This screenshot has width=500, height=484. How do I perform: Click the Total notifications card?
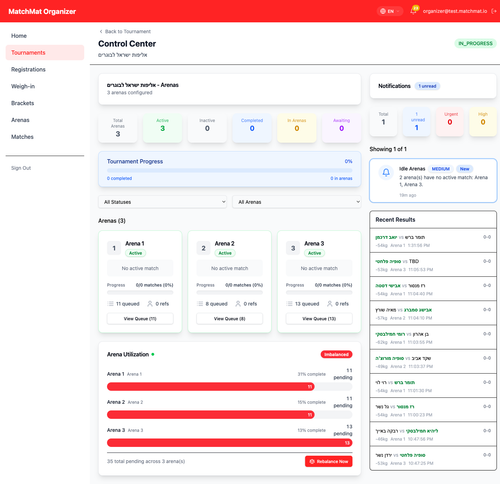[x=383, y=122]
